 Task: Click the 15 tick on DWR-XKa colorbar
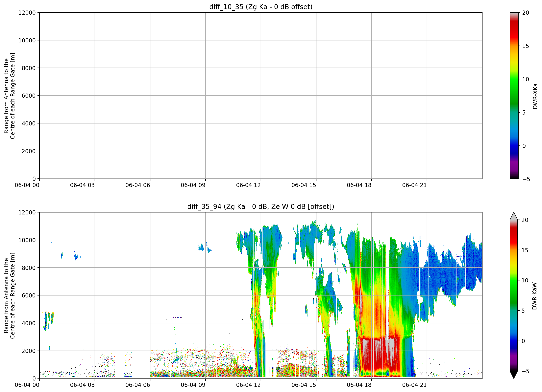[526, 46]
